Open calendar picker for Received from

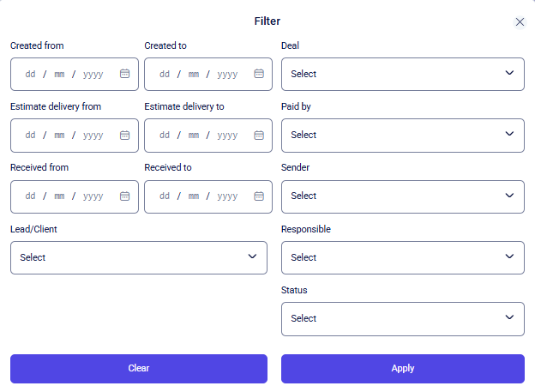pyautogui.click(x=124, y=196)
